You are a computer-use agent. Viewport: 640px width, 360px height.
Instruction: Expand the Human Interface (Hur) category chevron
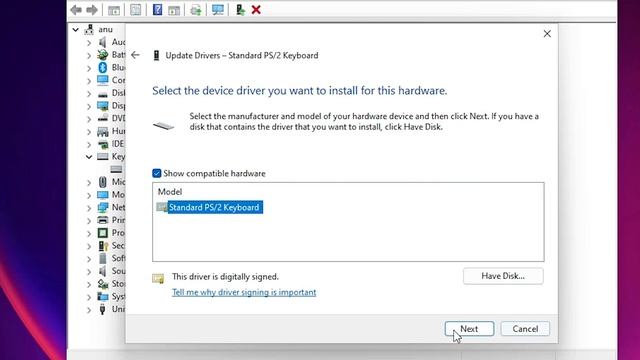coord(89,131)
